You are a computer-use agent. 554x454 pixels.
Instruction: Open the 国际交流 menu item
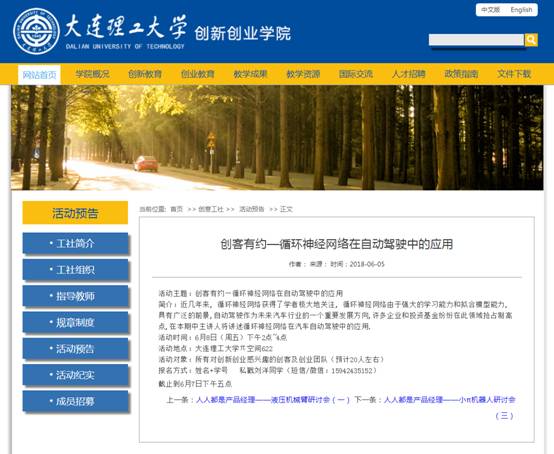(x=356, y=74)
